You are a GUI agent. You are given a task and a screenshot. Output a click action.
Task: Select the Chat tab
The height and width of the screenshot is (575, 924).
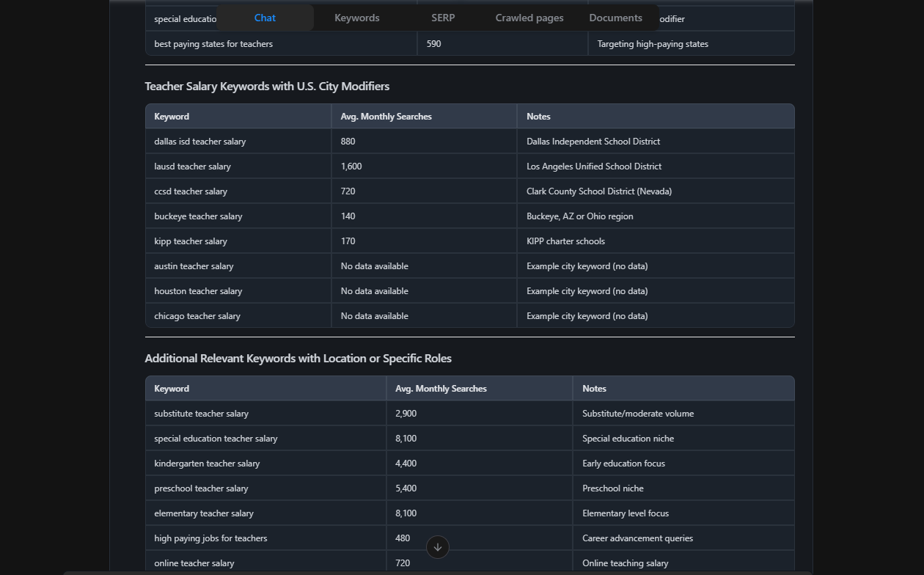(x=265, y=18)
